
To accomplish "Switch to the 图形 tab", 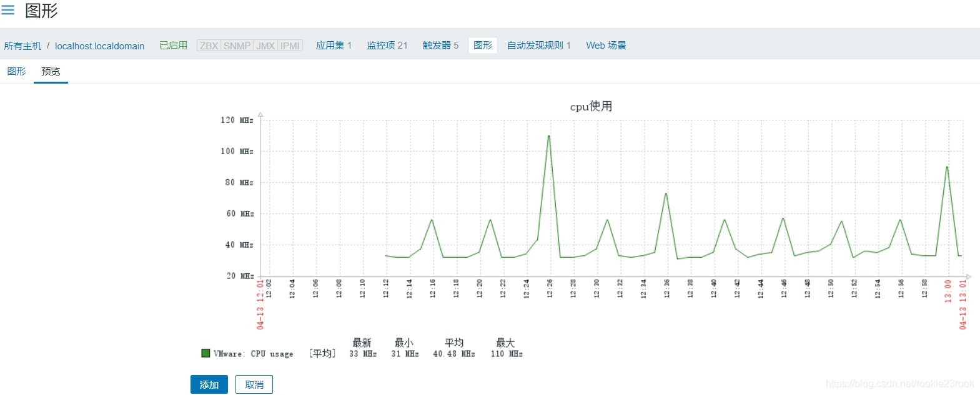I will [17, 71].
